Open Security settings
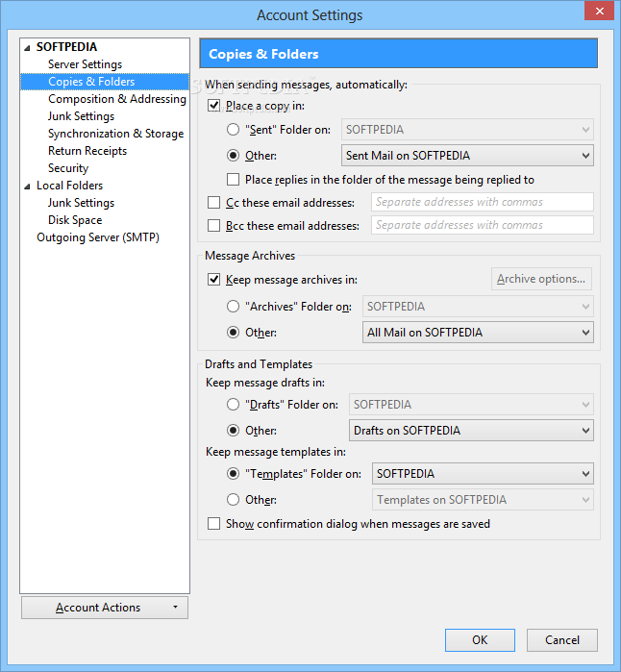The width and height of the screenshot is (621, 672). [x=68, y=168]
